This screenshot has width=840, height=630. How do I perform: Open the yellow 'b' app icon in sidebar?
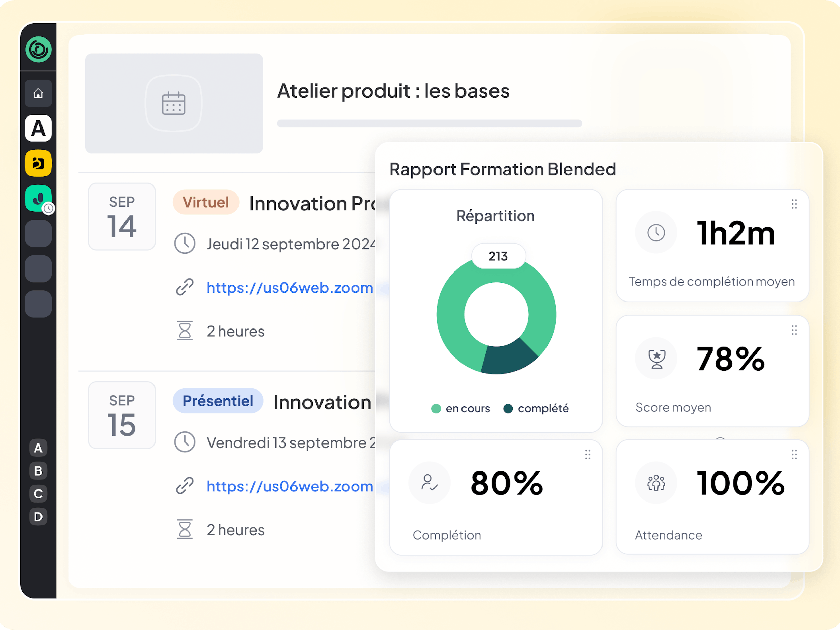pos(38,164)
